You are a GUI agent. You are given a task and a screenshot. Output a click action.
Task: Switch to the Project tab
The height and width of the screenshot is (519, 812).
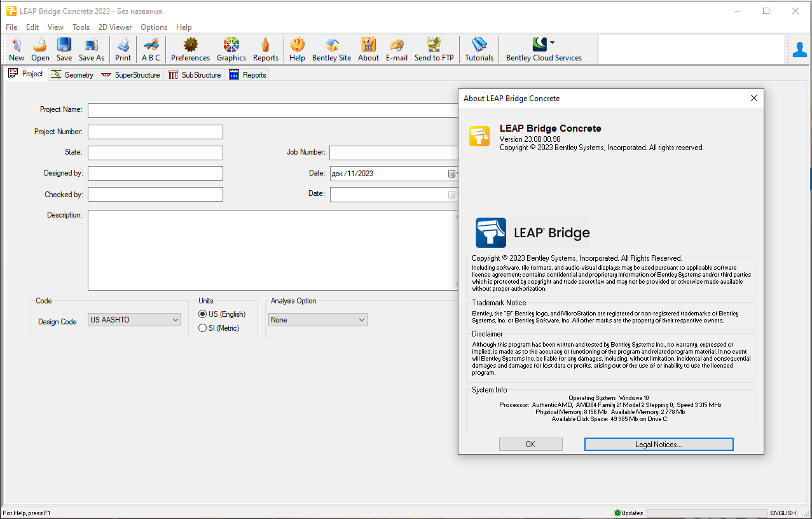point(25,74)
